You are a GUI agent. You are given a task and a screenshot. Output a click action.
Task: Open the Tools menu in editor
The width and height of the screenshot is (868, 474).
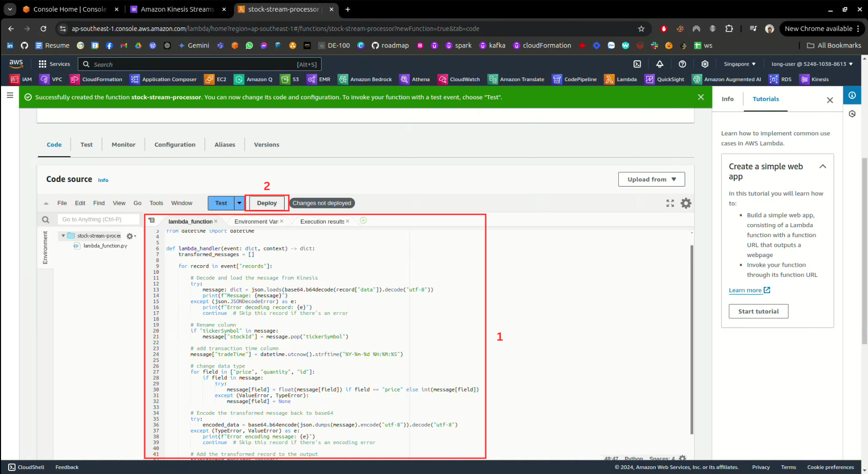[156, 203]
